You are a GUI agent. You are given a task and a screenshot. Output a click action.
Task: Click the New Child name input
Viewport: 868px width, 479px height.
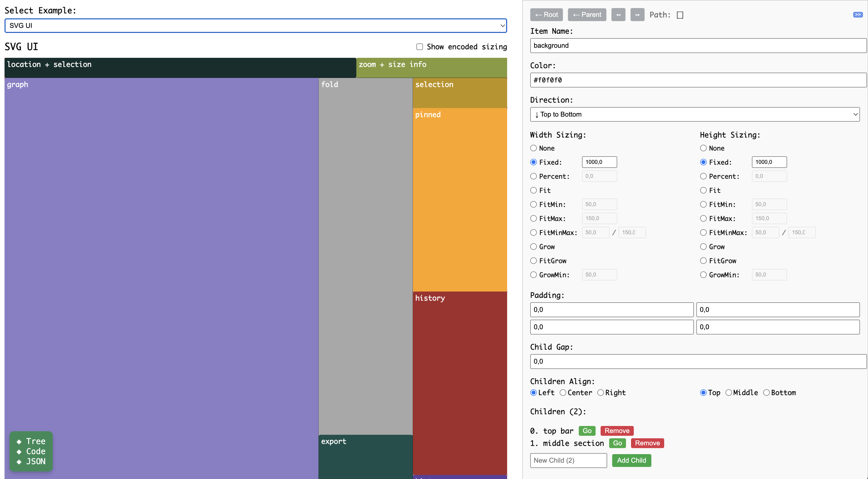tap(568, 460)
